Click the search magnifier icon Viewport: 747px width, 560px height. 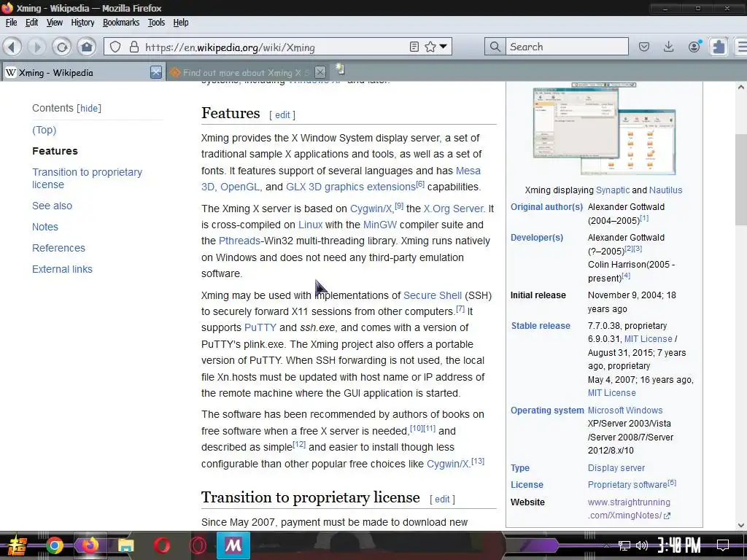495,47
